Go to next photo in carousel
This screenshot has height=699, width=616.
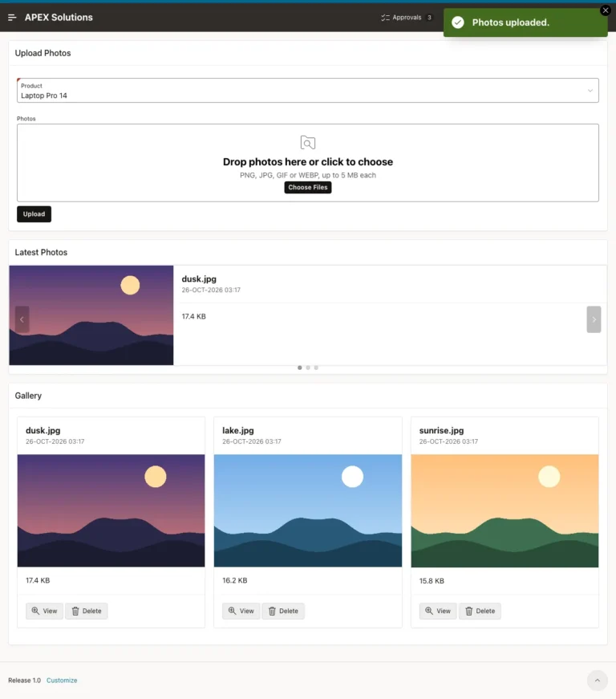(594, 319)
